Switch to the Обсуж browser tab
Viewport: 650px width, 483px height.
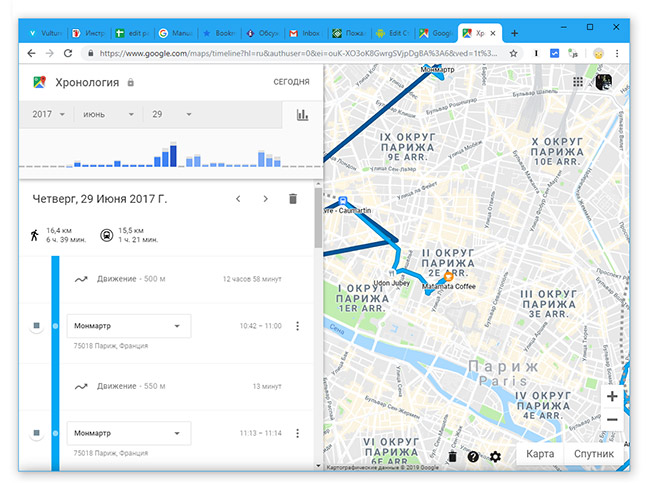point(262,33)
